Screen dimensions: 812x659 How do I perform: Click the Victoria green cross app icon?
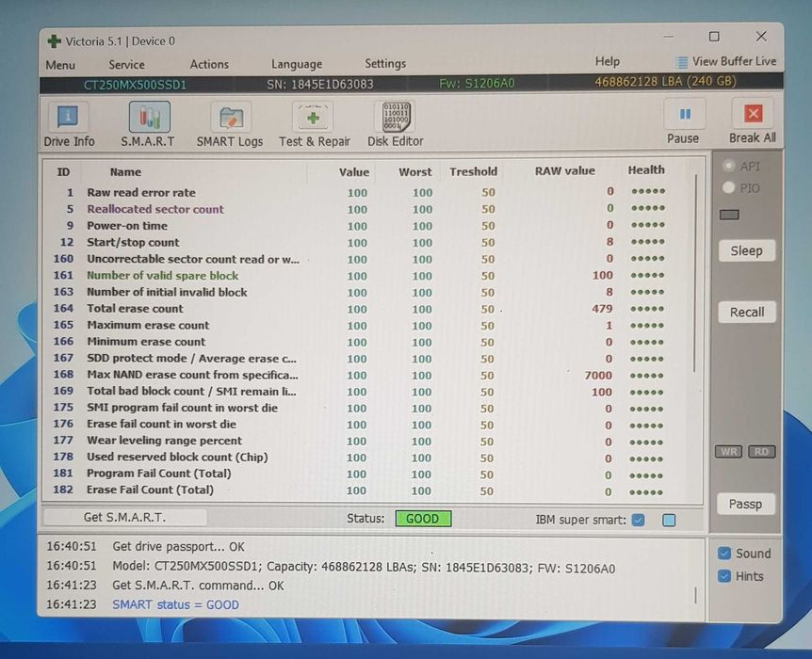[x=54, y=41]
